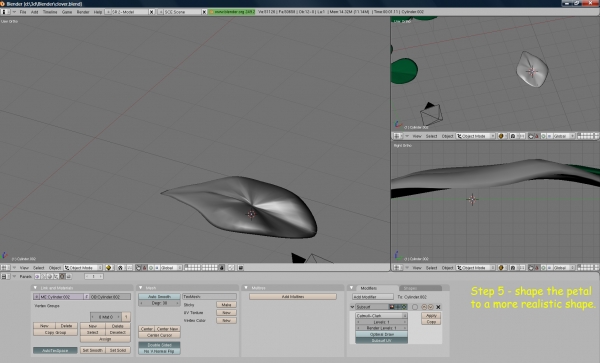Screen dimensions: 600x363
Task: Toggle the layer lock icon in main viewport
Action: tap(222, 268)
